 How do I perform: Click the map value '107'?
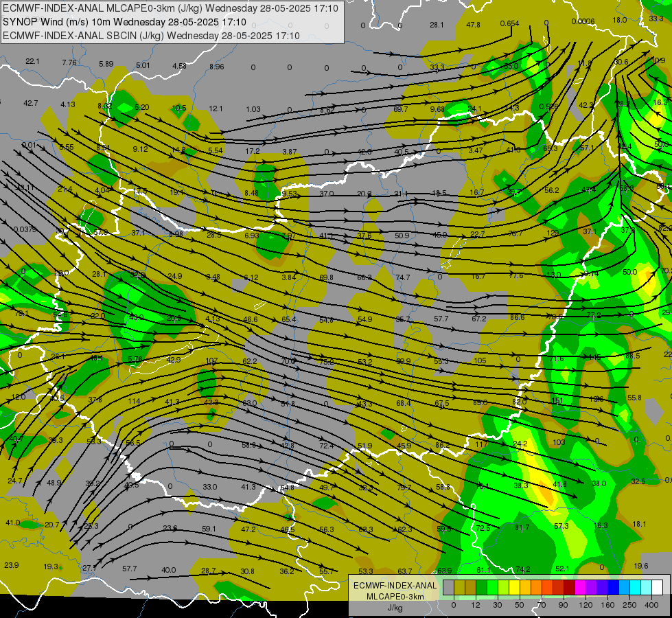[x=211, y=360]
